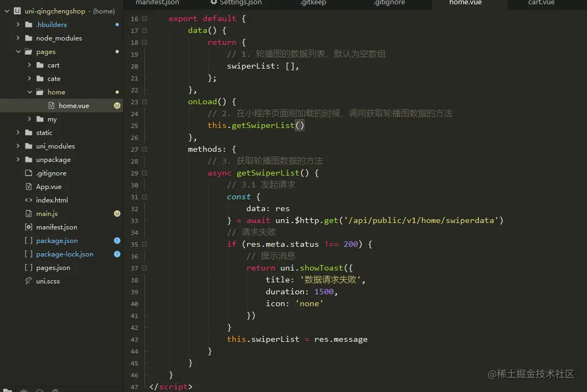Click the uni-qingchengshop project icon

[17, 11]
